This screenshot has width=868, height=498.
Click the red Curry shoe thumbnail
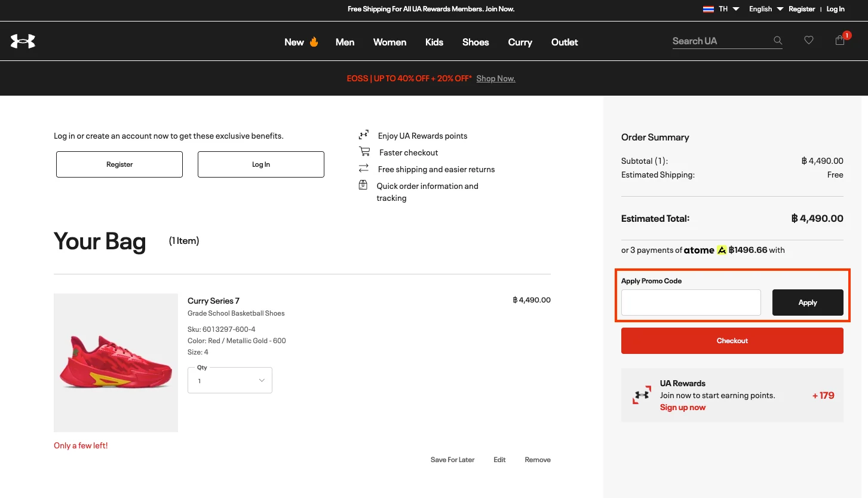116,363
